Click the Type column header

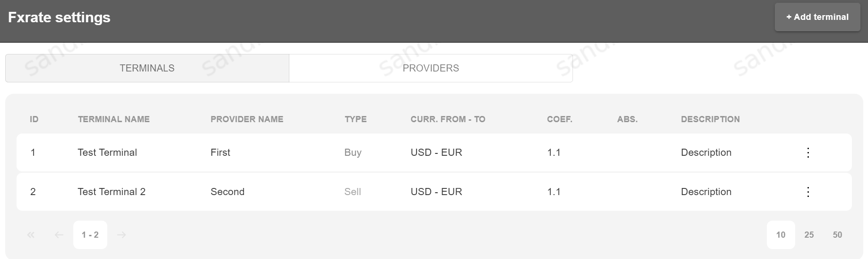tap(356, 119)
